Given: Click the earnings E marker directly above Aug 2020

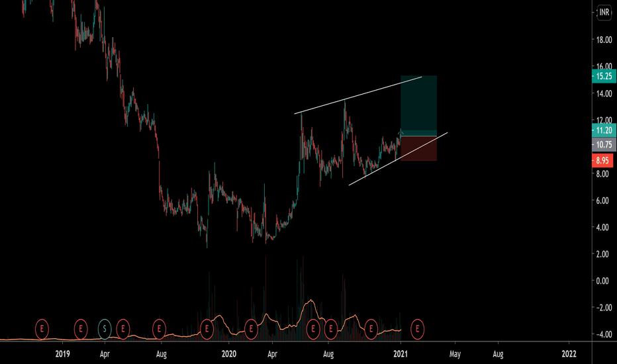Looking at the screenshot, I should pos(331,329).
